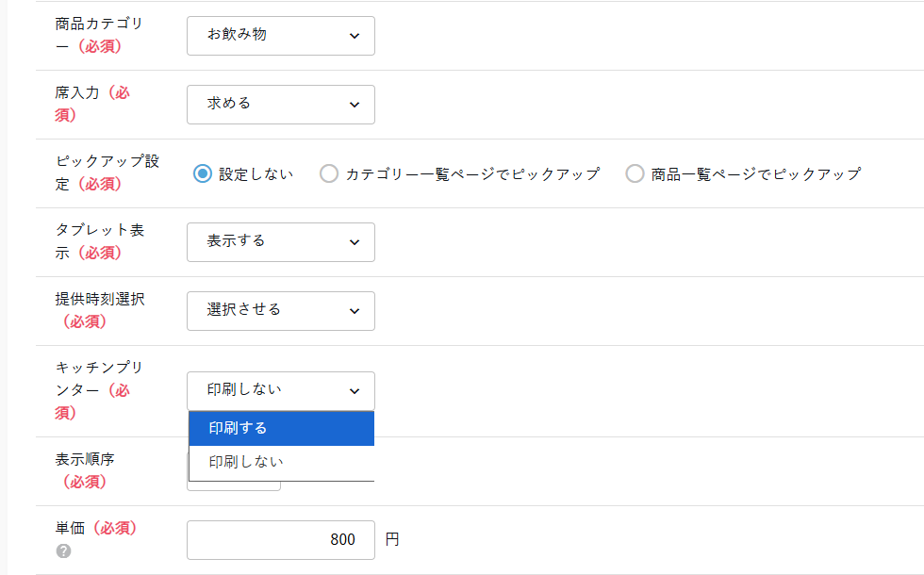Select the 設定しない radio button
This screenshot has width=924, height=575.
[x=202, y=173]
